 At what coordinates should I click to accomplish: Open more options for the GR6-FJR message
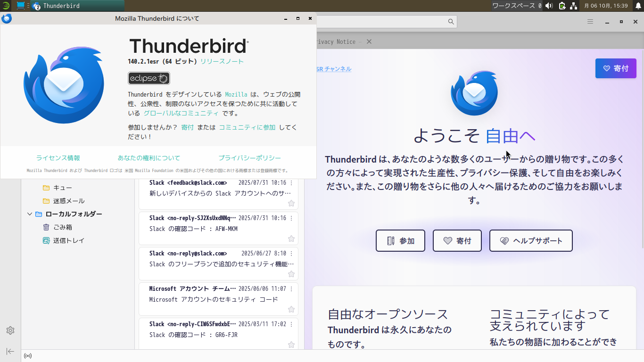pos(291,324)
